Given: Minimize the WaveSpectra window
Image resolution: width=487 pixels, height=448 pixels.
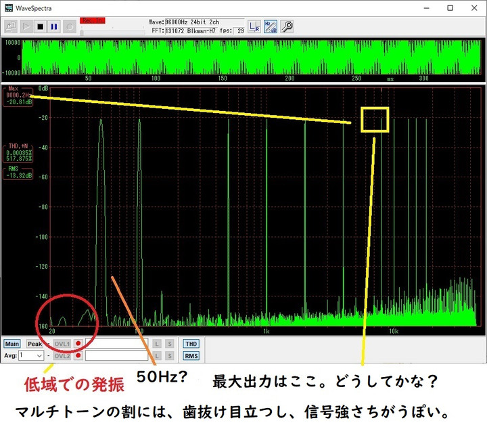Looking at the screenshot, I should (x=427, y=8).
